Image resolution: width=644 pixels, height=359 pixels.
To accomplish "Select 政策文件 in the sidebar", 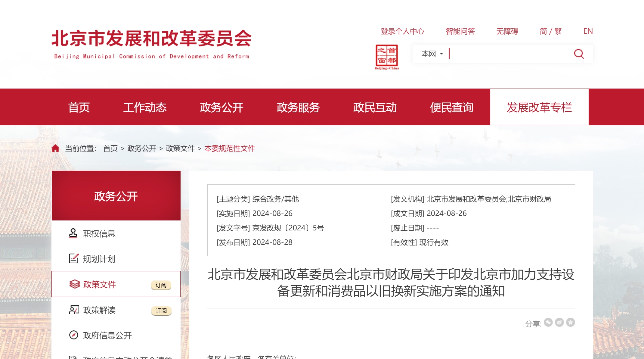I will [99, 284].
